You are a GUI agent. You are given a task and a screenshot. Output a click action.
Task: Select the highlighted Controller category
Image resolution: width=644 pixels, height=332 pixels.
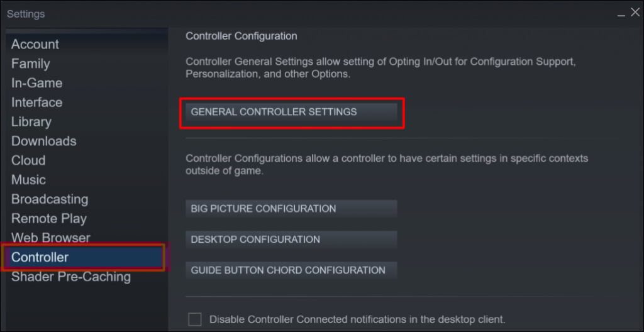click(40, 257)
